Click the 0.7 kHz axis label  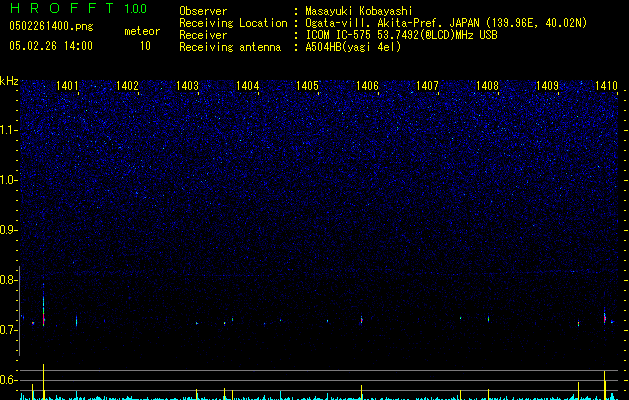coord(8,330)
